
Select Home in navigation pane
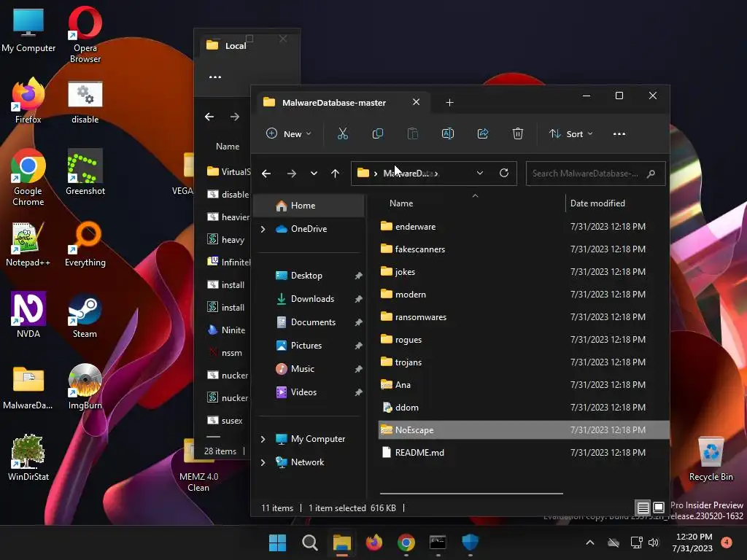click(x=309, y=206)
